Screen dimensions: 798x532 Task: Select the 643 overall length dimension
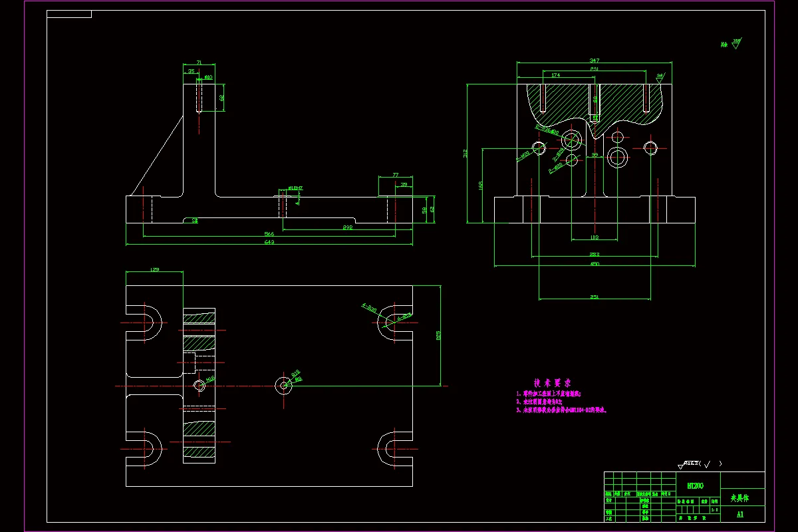[269, 242]
